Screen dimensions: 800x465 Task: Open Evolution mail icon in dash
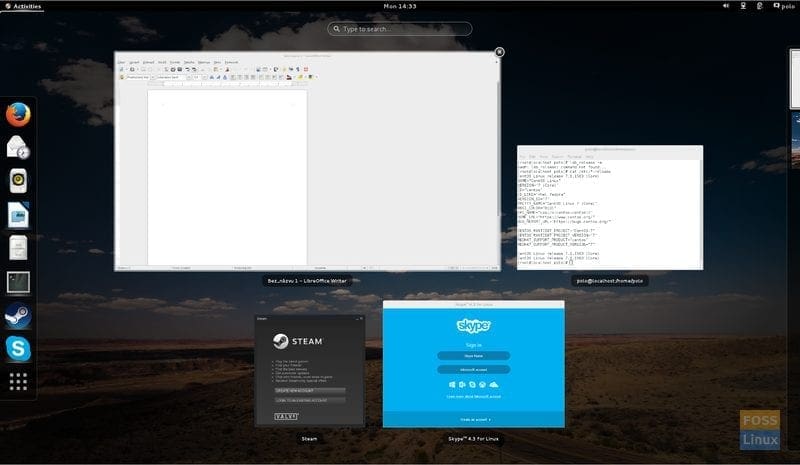[x=18, y=147]
